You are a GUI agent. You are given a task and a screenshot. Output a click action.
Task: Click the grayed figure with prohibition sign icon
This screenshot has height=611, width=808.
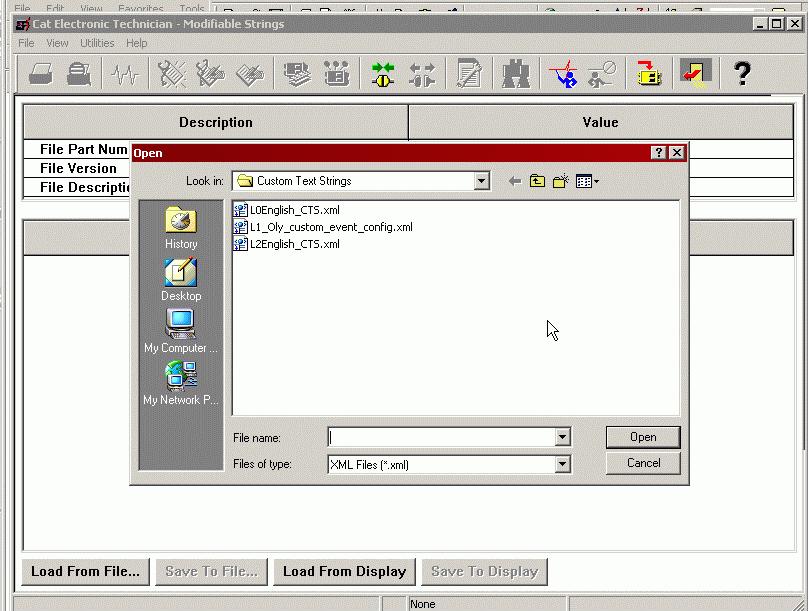tap(602, 74)
